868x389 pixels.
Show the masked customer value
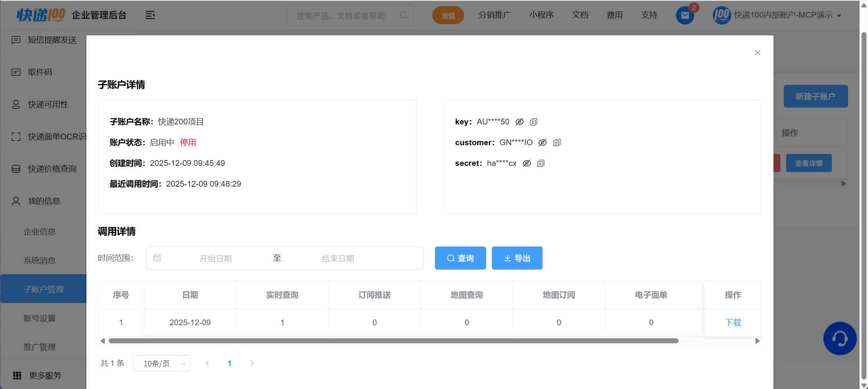click(543, 142)
